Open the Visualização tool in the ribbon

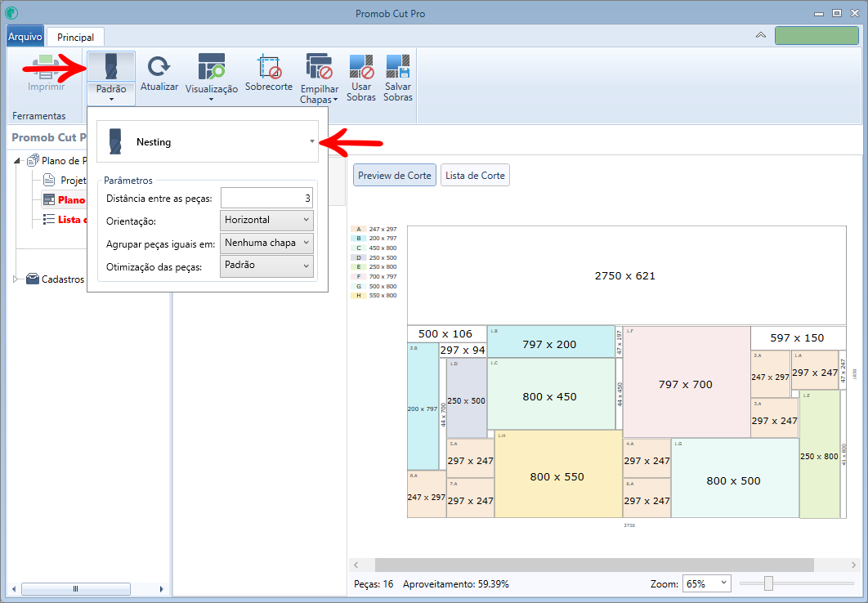click(x=212, y=66)
